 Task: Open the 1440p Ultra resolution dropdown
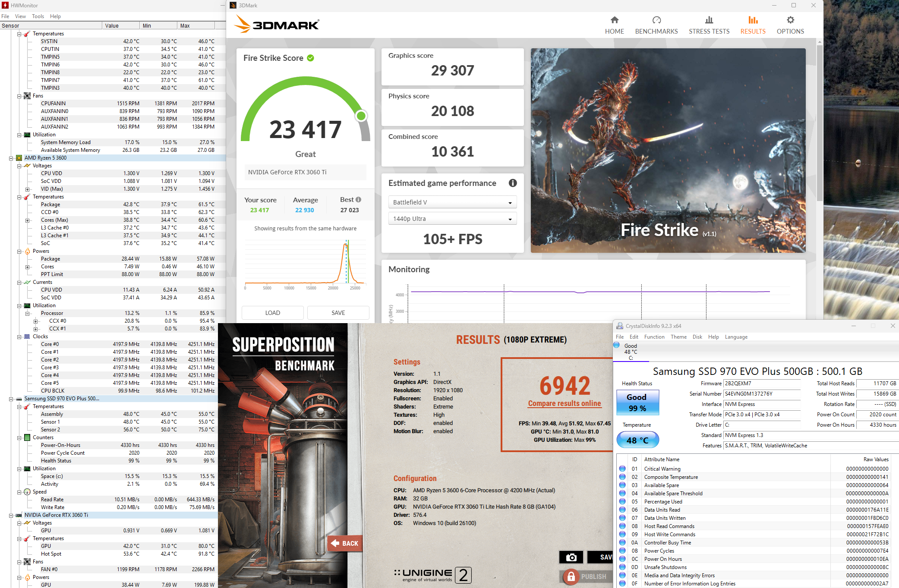pos(452,218)
